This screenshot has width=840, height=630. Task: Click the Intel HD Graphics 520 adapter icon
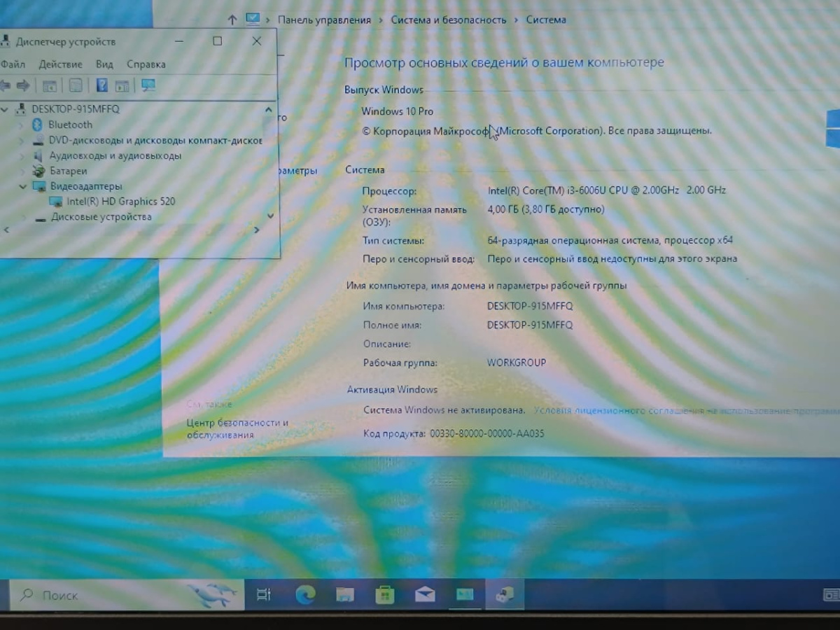[56, 202]
